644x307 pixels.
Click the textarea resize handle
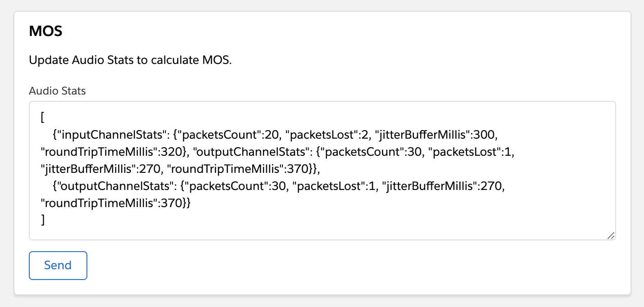point(612,235)
